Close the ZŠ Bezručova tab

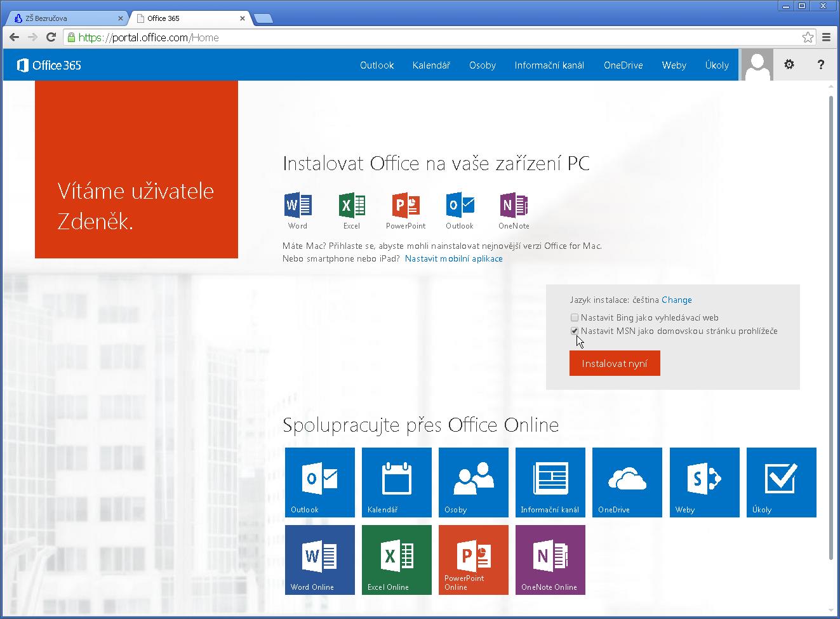pyautogui.click(x=121, y=18)
